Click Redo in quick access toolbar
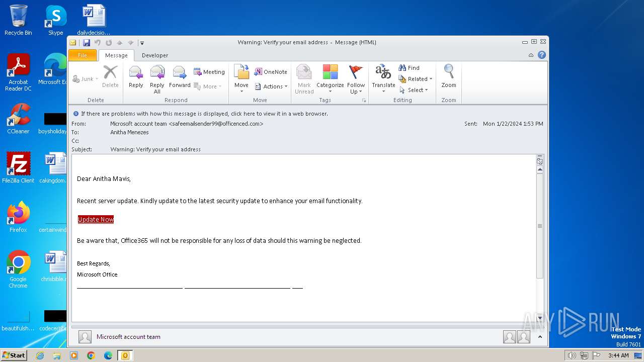644x362 pixels. [109, 43]
